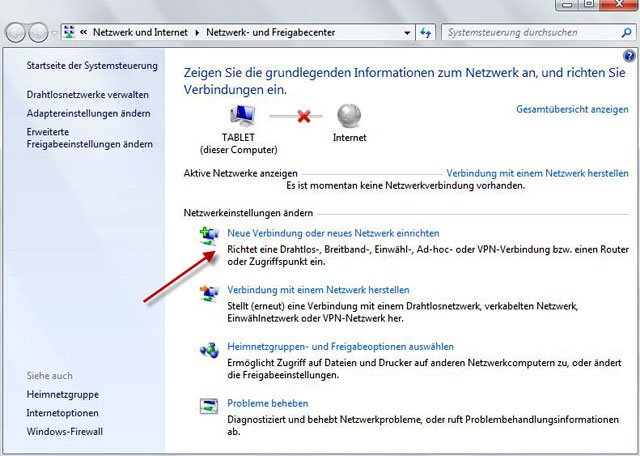
Task: Click 'TABLET (dieser Computer)' label
Action: point(238,144)
